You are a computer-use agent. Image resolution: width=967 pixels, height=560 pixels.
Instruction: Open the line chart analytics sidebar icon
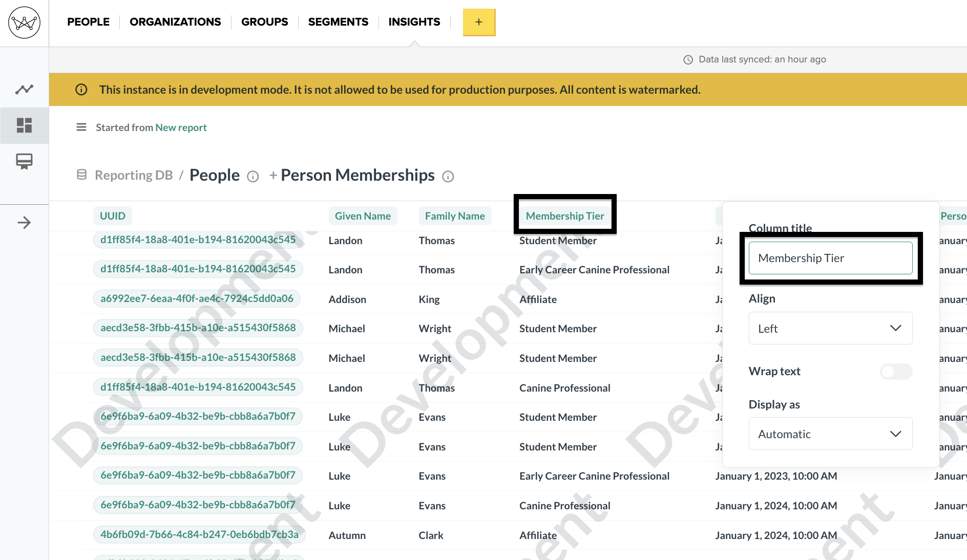click(24, 90)
